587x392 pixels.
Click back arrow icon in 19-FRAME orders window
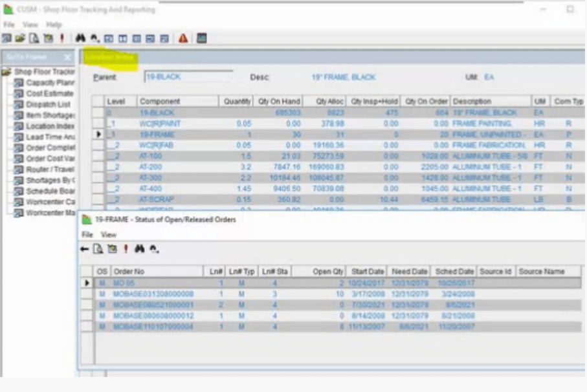(x=85, y=249)
